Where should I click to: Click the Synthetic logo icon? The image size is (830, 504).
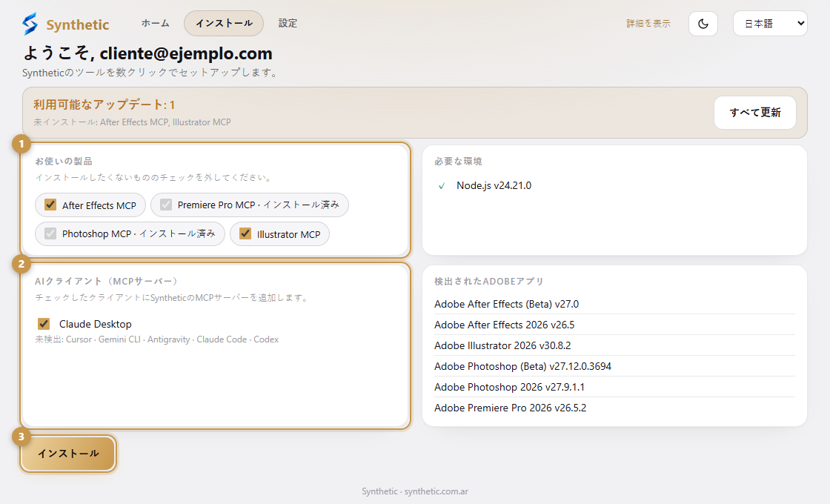point(30,24)
